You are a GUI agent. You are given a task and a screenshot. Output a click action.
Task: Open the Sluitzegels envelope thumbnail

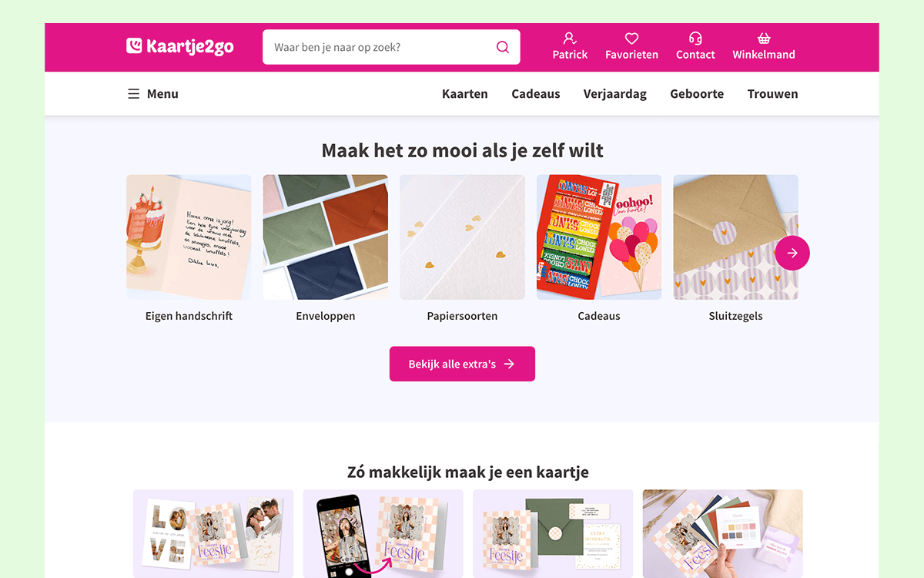735,237
